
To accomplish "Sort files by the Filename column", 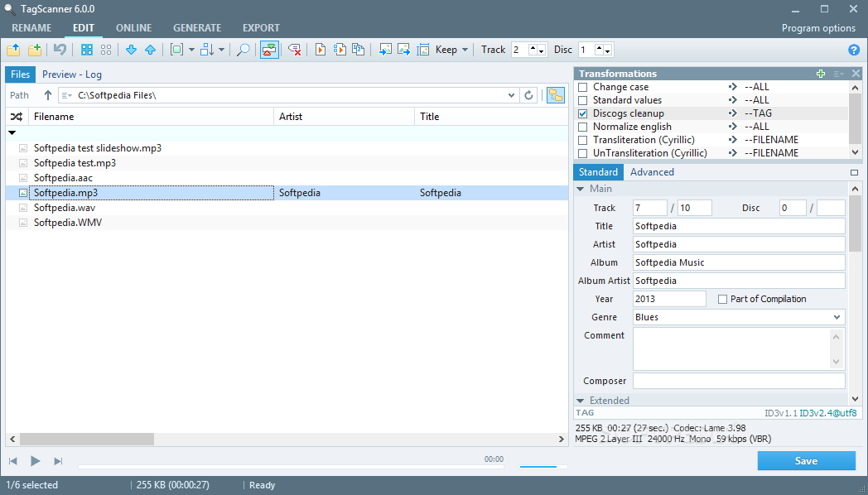I will [x=151, y=117].
